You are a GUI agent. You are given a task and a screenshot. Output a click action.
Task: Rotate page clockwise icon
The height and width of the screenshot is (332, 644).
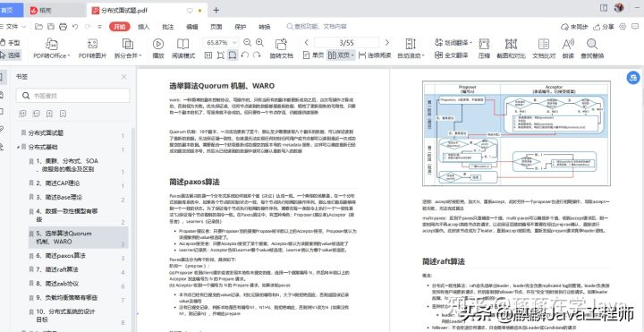click(x=257, y=55)
